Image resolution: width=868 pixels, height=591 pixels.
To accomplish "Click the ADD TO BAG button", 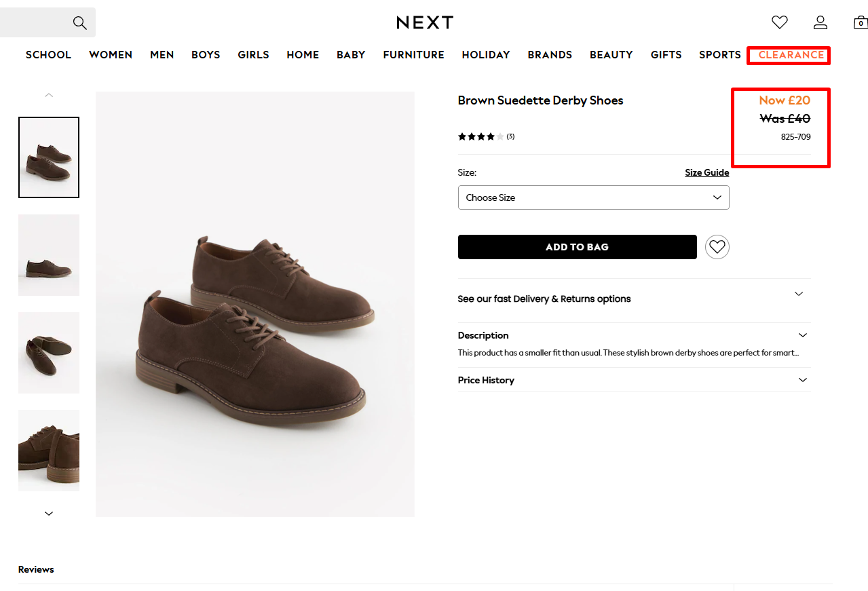I will coord(577,247).
